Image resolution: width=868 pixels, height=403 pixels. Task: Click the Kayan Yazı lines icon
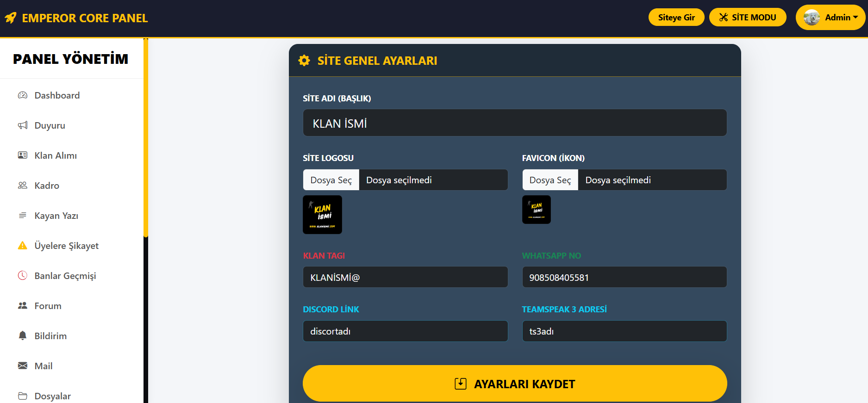tap(23, 216)
